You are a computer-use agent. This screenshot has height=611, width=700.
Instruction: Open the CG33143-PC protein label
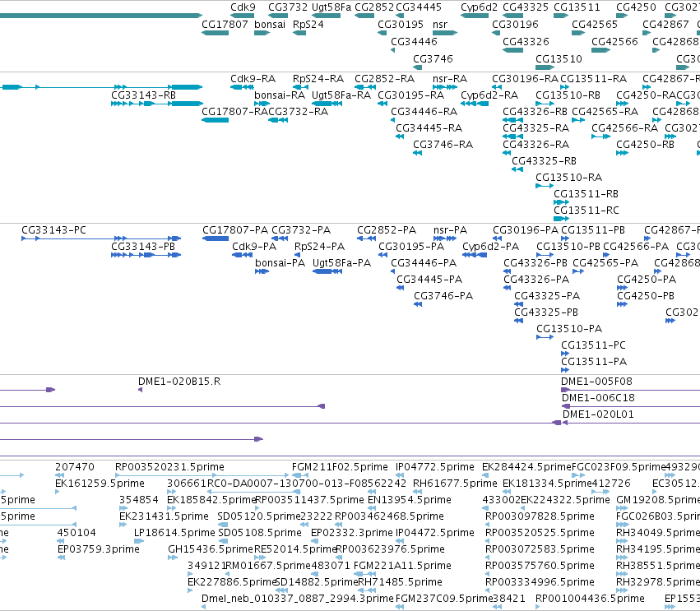(x=53, y=230)
